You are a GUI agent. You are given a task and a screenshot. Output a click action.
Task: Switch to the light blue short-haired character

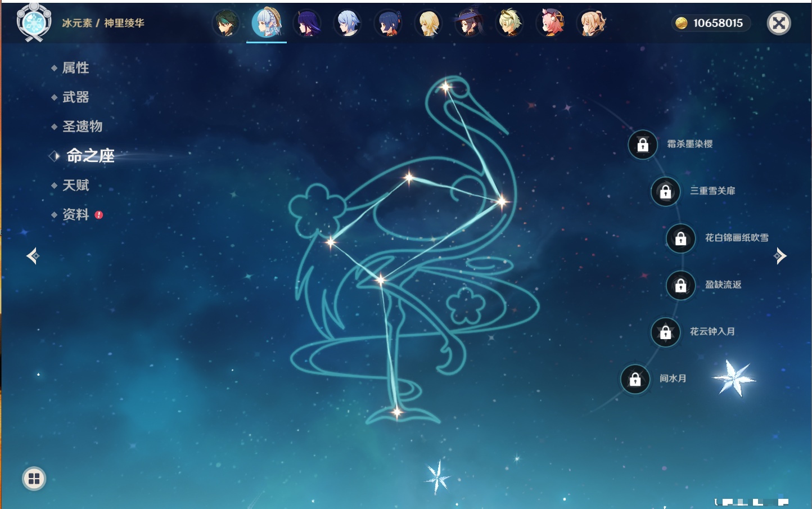tap(348, 23)
